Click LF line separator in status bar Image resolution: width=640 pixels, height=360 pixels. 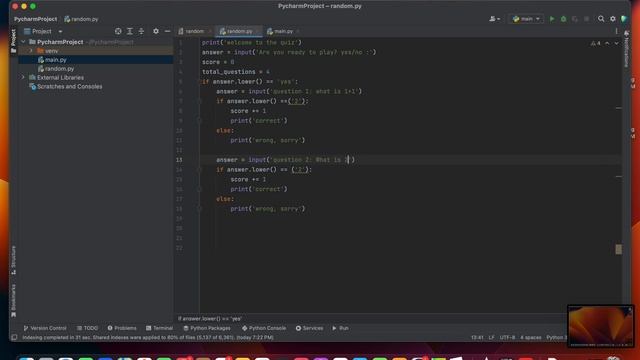pos(491,338)
